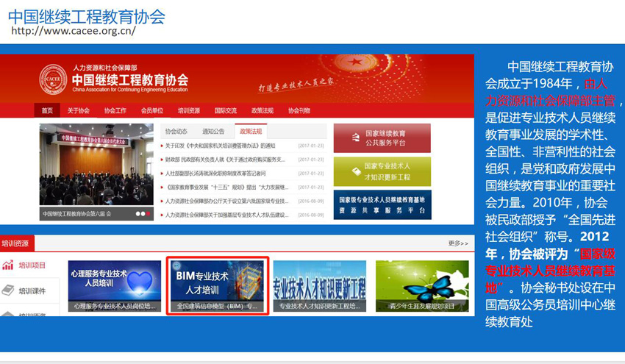The image size is (625, 364).
Task: Click the book icon on 国家专业技术人才知识更新工程 banner
Action: coord(356,171)
